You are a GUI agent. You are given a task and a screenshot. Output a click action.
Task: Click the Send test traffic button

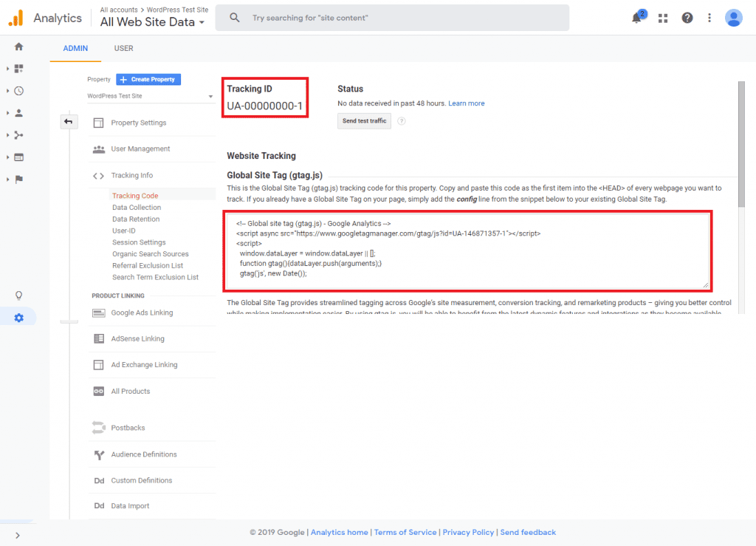pyautogui.click(x=364, y=121)
